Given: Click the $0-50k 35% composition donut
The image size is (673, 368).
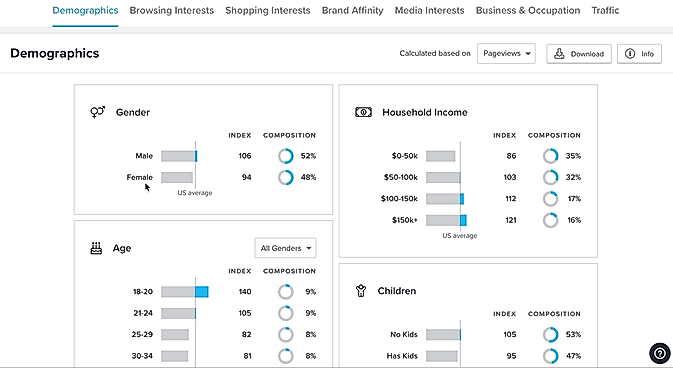Looking at the screenshot, I should tap(550, 156).
